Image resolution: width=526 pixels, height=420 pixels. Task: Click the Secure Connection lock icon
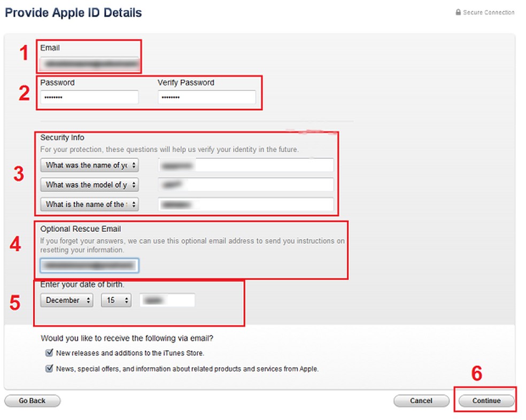pyautogui.click(x=458, y=12)
